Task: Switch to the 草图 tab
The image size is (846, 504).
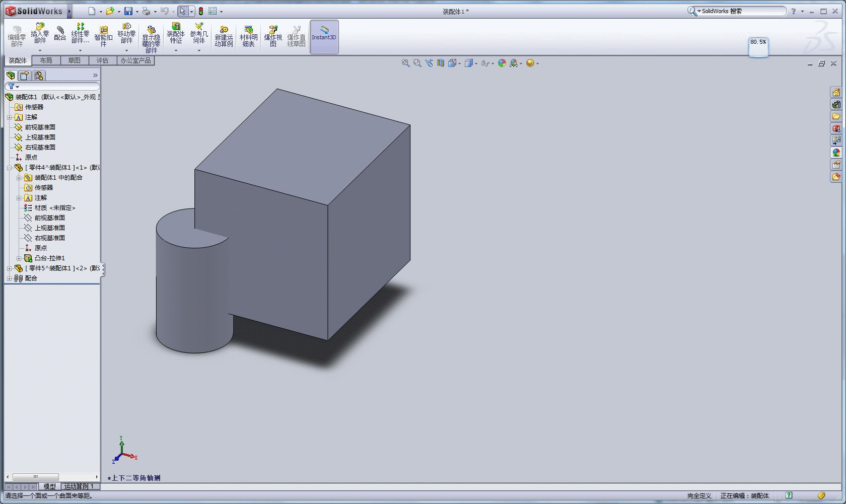Action: click(74, 60)
